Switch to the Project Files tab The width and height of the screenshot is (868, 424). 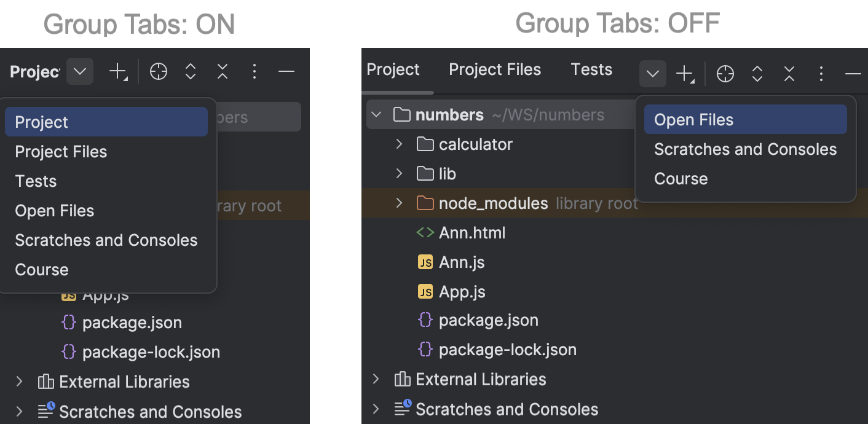point(494,69)
